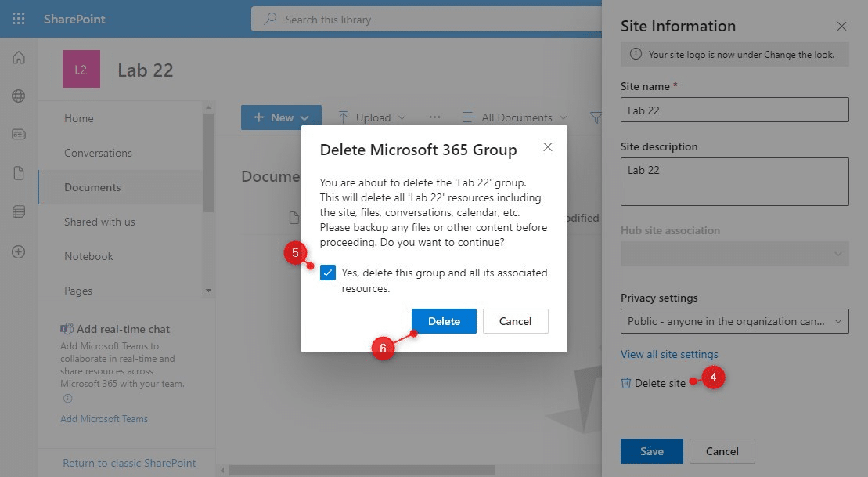This screenshot has height=477, width=868.
Task: Open the toolbar ellipsis more options
Action: [434, 117]
